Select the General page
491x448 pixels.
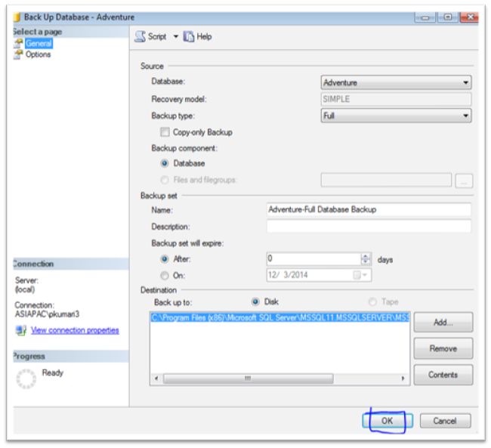[39, 43]
